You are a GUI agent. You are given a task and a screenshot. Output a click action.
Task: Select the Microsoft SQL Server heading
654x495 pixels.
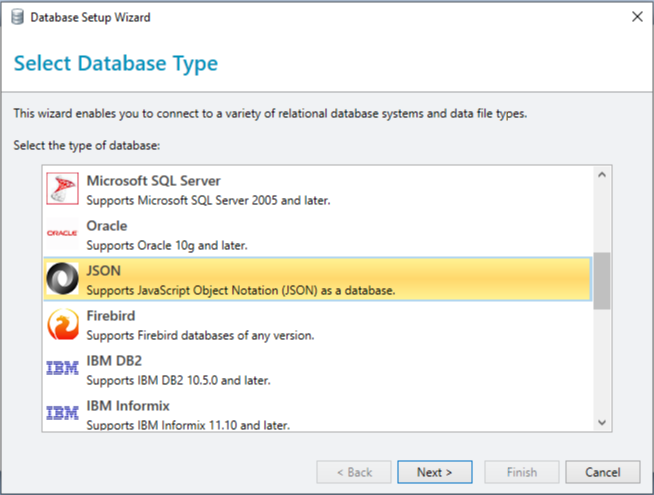coord(153,181)
